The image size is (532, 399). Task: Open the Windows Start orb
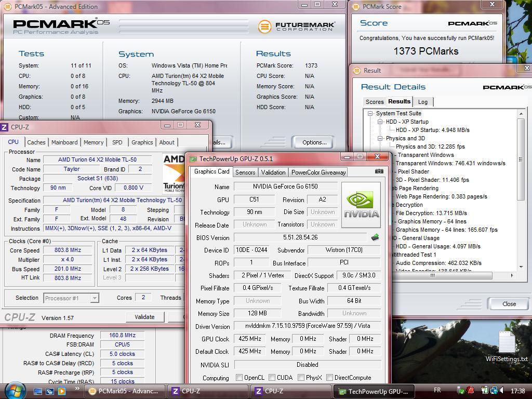pyautogui.click(x=14, y=391)
